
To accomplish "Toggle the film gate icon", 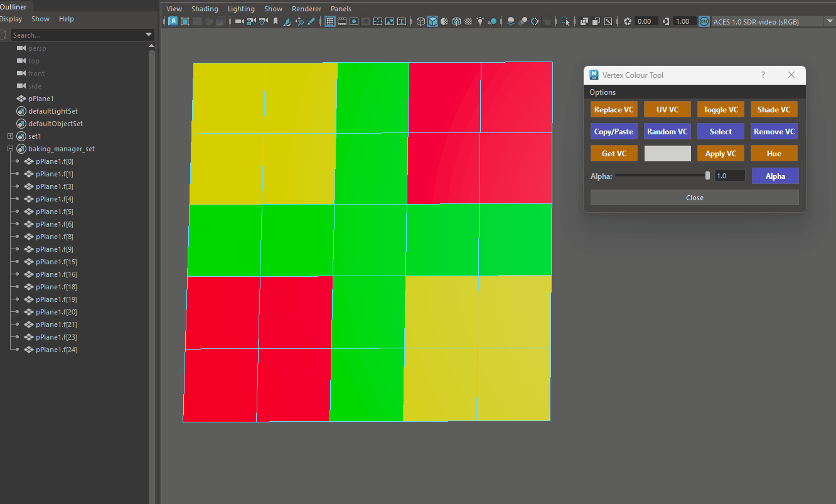I will click(342, 21).
